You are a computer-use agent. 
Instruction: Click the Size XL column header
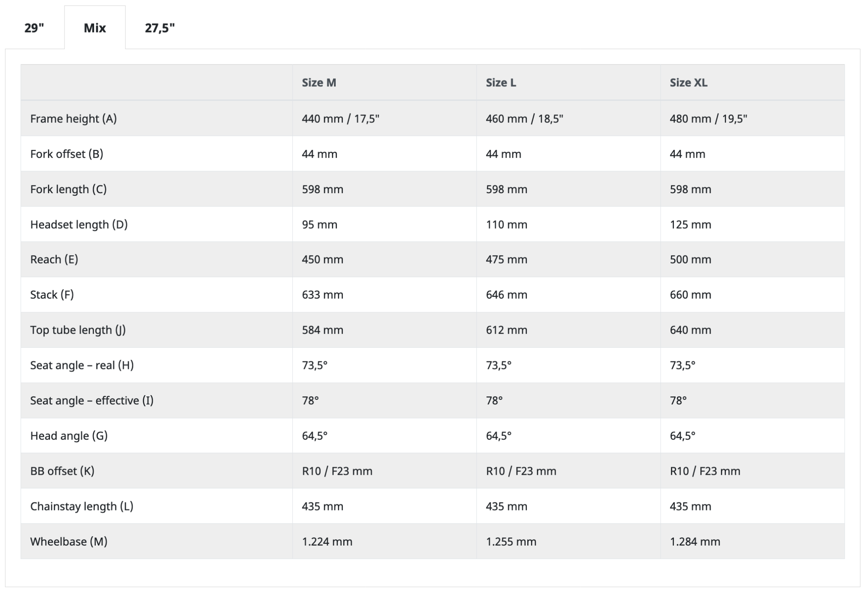[x=688, y=83]
